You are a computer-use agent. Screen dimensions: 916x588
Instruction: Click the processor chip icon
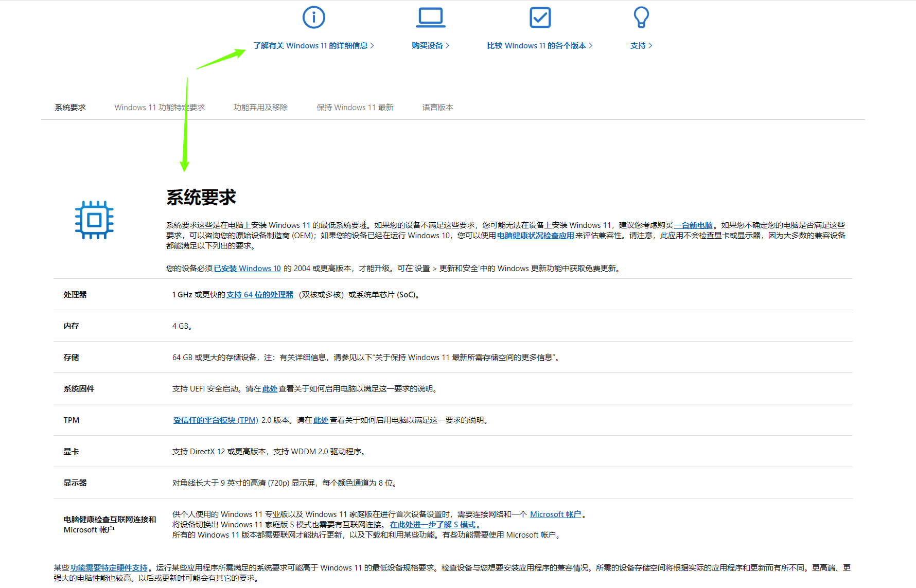click(94, 220)
